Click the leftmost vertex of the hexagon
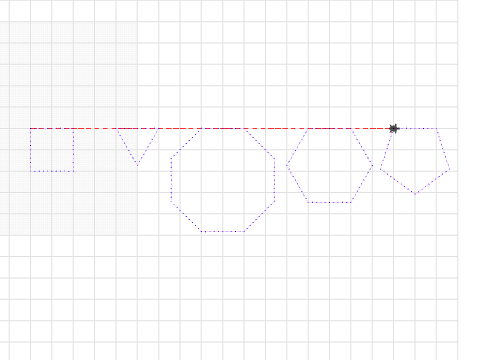Image resolution: width=480 pixels, height=360 pixels. tap(287, 165)
